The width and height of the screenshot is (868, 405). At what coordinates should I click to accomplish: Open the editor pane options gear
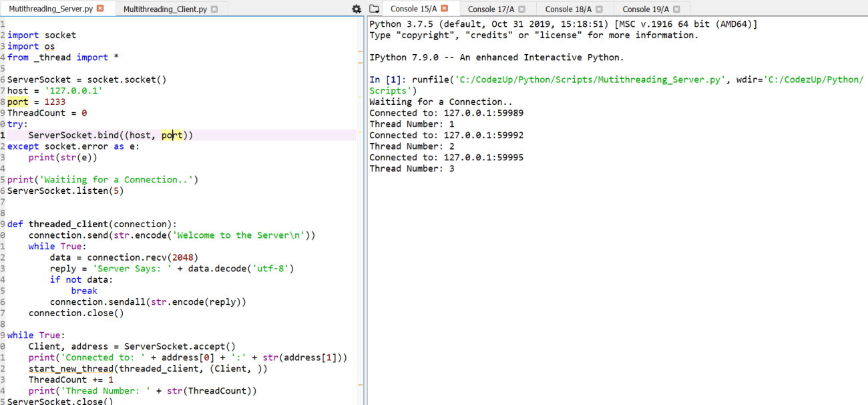click(357, 9)
